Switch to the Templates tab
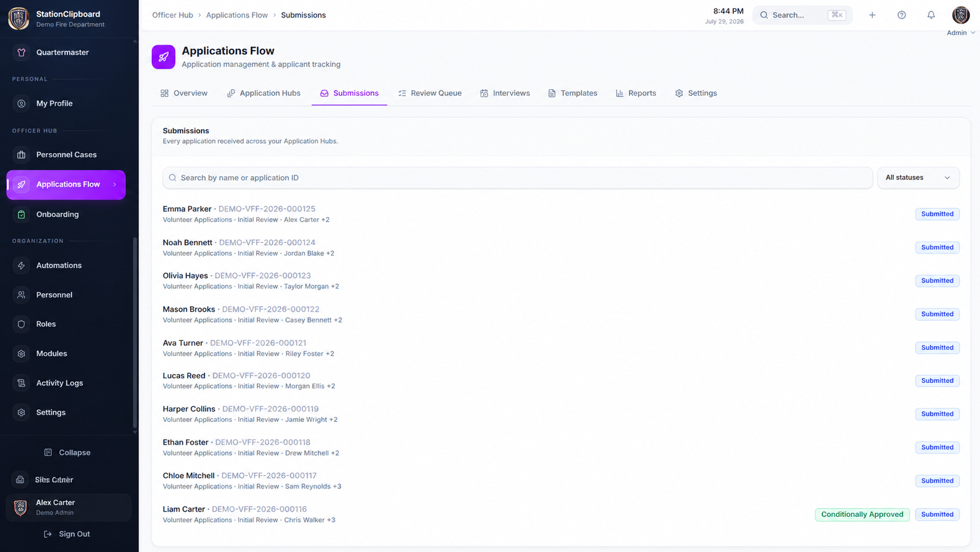 click(x=573, y=93)
